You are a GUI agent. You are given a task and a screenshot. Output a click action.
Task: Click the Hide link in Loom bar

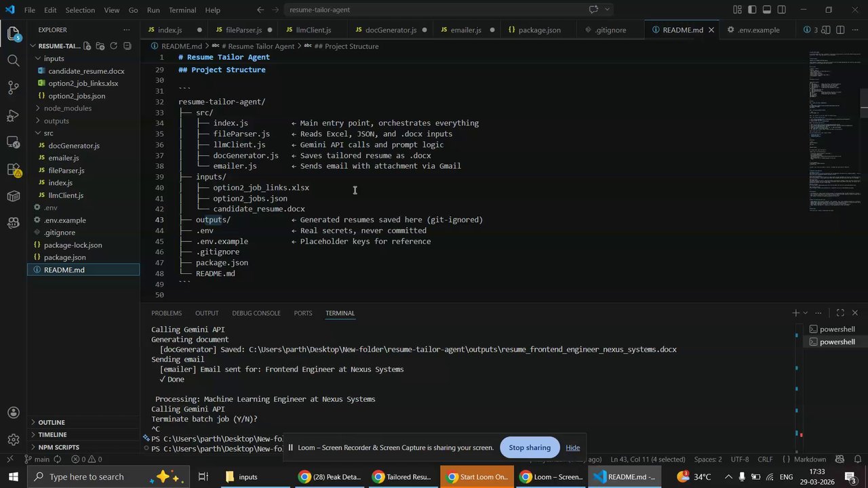(573, 447)
